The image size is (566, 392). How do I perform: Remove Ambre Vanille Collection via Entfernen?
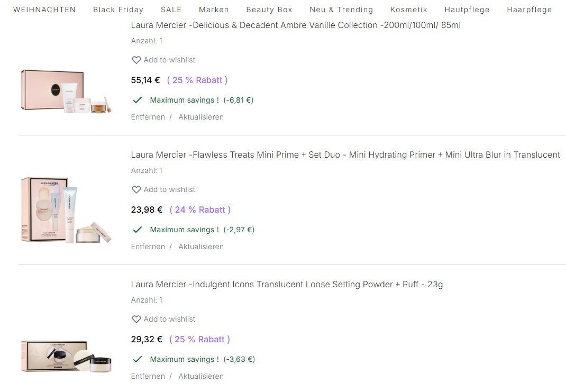point(148,117)
